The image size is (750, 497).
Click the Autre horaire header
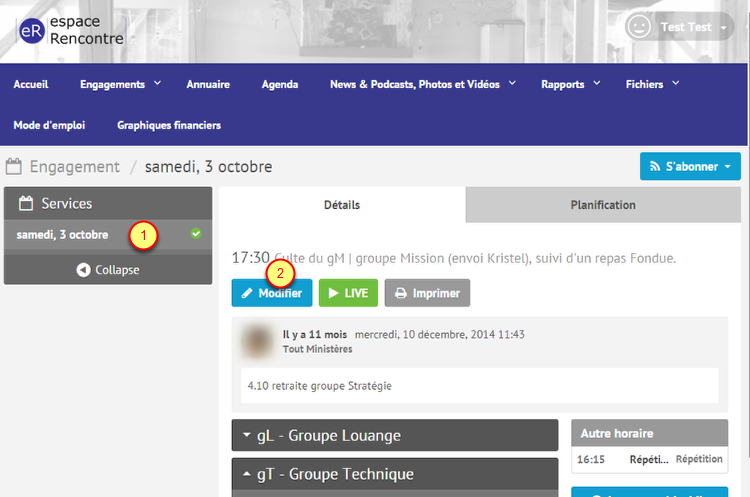(650, 433)
